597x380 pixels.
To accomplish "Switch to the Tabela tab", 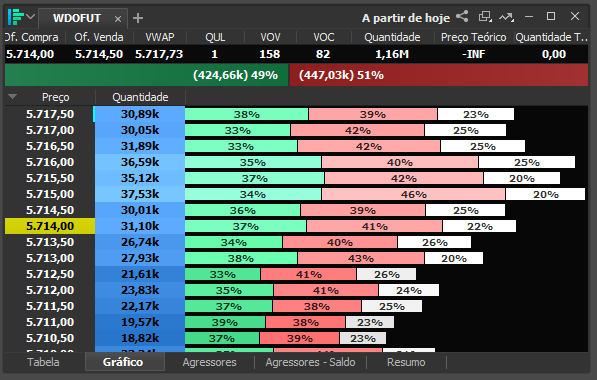I will tap(43, 362).
